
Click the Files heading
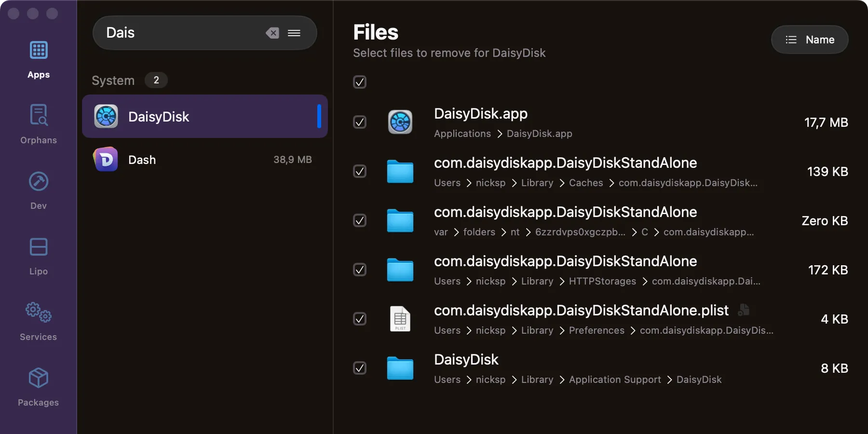(x=376, y=32)
